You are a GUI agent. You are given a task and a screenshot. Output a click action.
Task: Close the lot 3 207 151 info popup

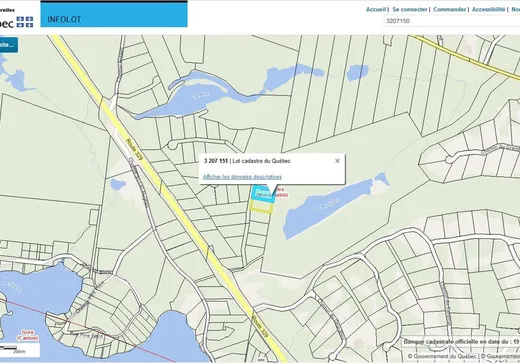coord(337,161)
